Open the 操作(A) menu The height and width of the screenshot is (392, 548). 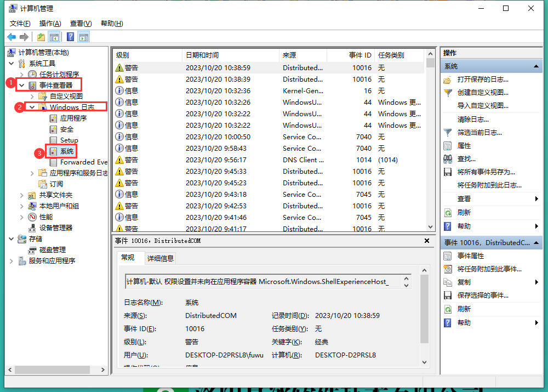click(50, 24)
